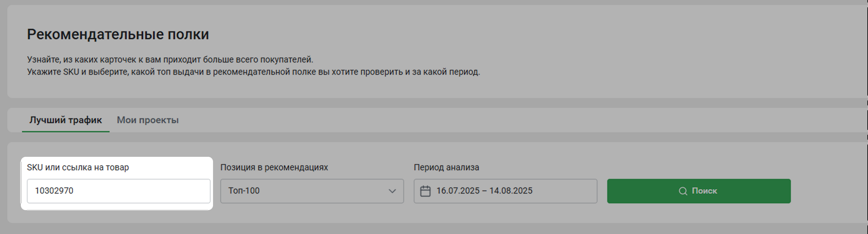The height and width of the screenshot is (234, 868).
Task: Open the Позиция в рекомендациях dropdown
Action: tap(312, 191)
